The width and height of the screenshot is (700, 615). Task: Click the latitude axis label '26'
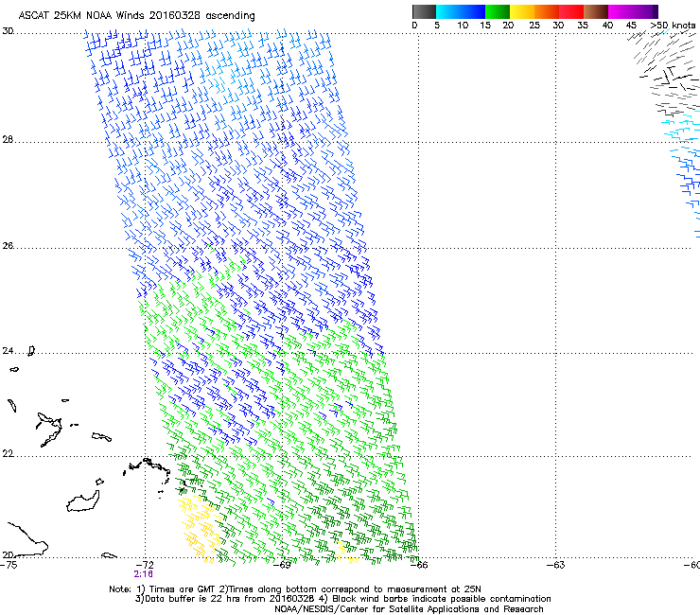pos(8,246)
